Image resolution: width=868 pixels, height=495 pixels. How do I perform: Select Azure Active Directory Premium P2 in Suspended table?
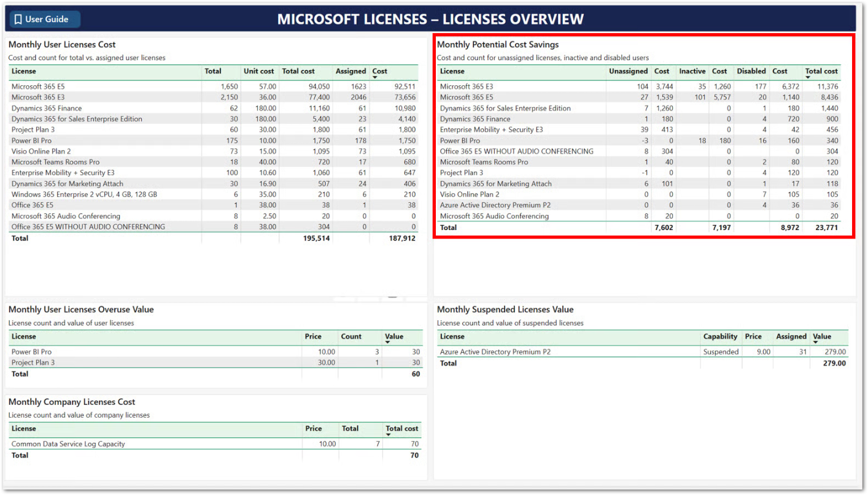point(495,352)
